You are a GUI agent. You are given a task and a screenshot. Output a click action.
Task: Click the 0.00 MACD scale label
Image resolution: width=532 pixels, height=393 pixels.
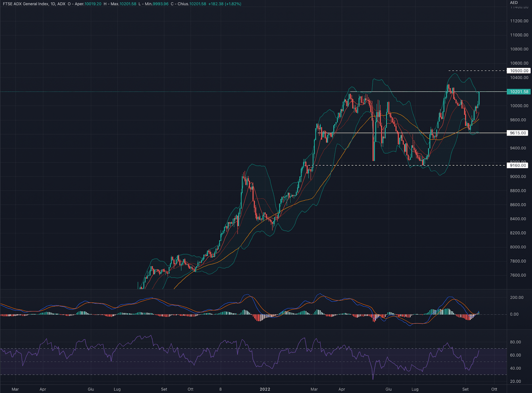pyautogui.click(x=514, y=314)
